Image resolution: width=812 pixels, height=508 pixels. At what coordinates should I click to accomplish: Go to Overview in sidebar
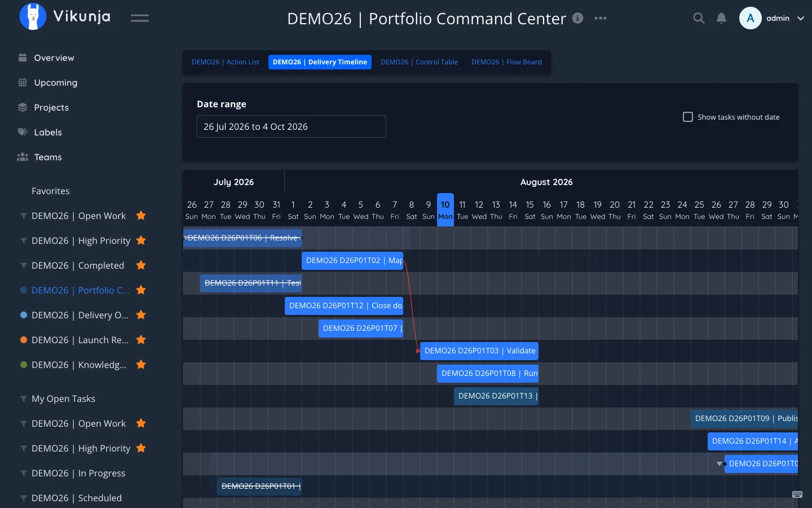click(x=54, y=58)
